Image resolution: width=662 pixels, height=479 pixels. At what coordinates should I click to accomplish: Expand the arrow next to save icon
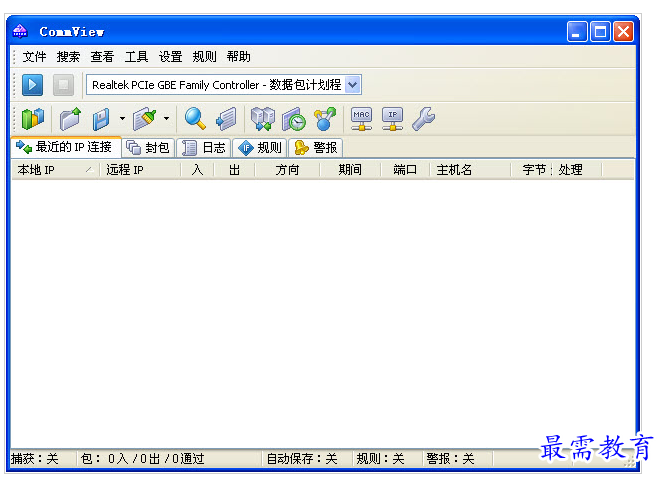coord(122,119)
